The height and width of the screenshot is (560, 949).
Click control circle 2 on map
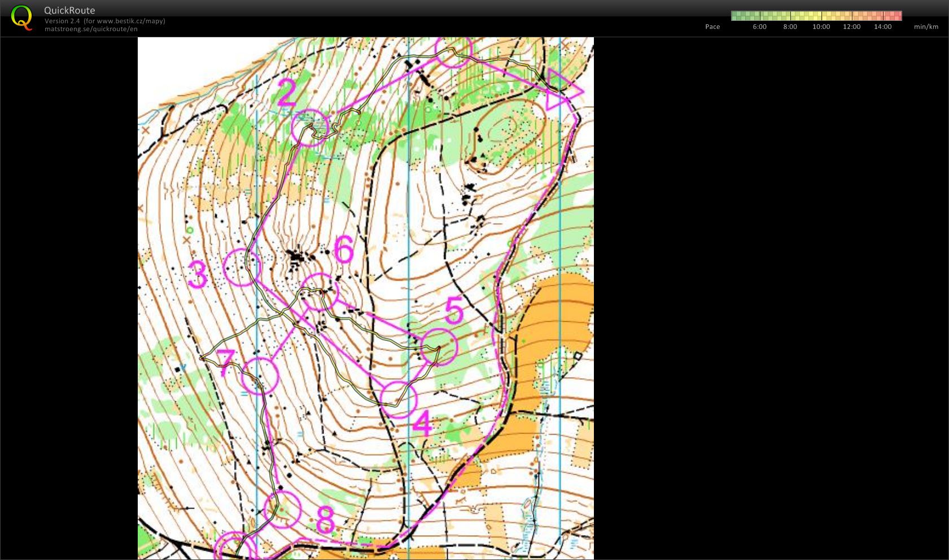(310, 128)
